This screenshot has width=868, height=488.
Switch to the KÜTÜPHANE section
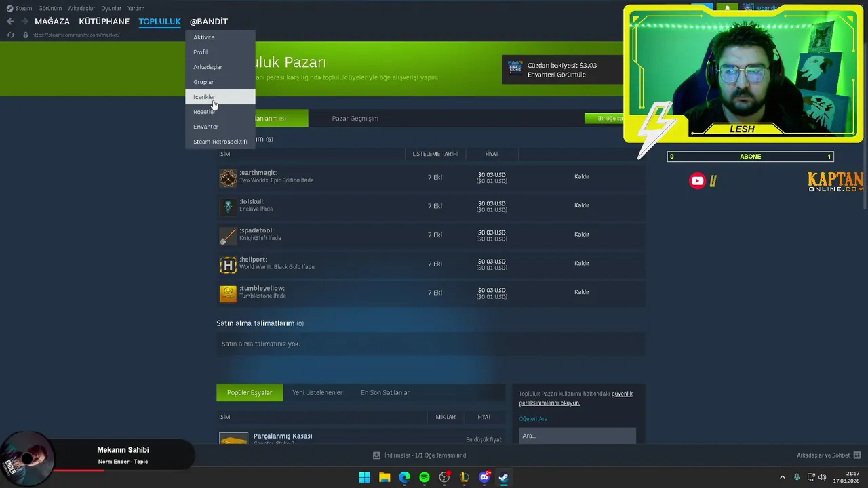104,22
